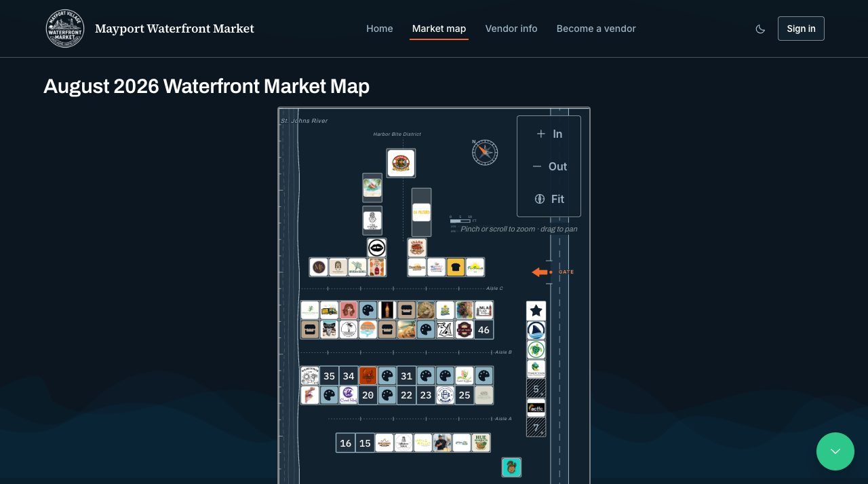Select empty booth 35
The image size is (868, 484).
pyautogui.click(x=329, y=376)
